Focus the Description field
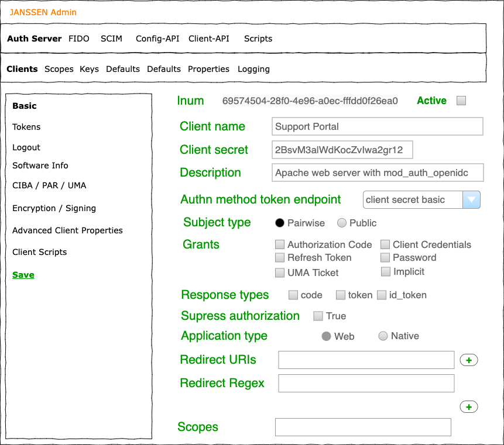Screen dimensions: 504x445 click(378, 173)
